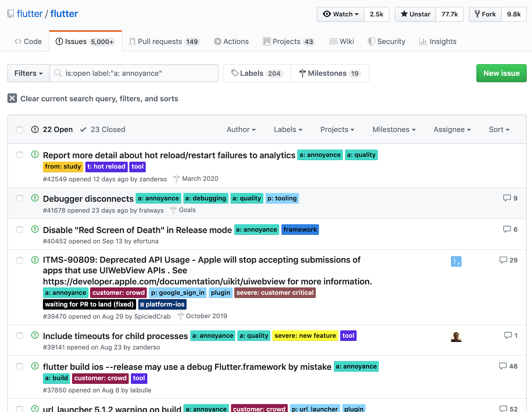Select checkbox for Include timeouts issue
Screen dimensions: 532x412
pos(20,335)
